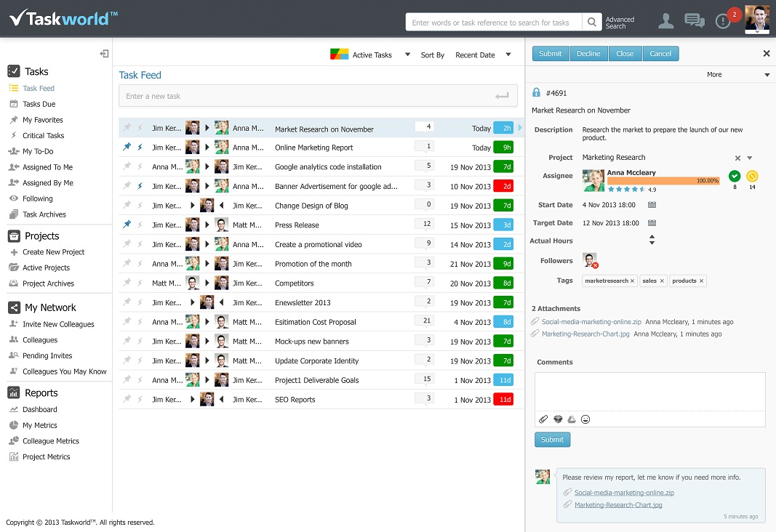Image resolution: width=776 pixels, height=532 pixels.
Task: Open My Favorites in sidebar
Action: pyautogui.click(x=43, y=120)
